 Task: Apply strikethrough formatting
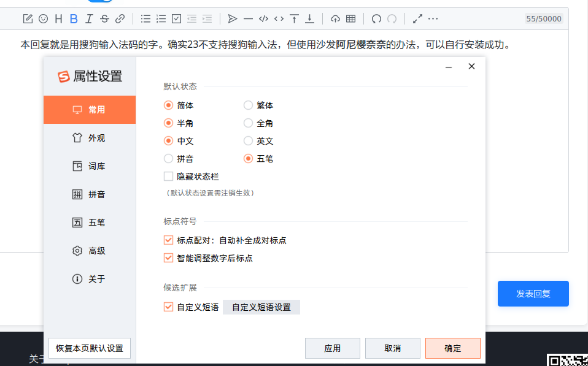coord(104,18)
